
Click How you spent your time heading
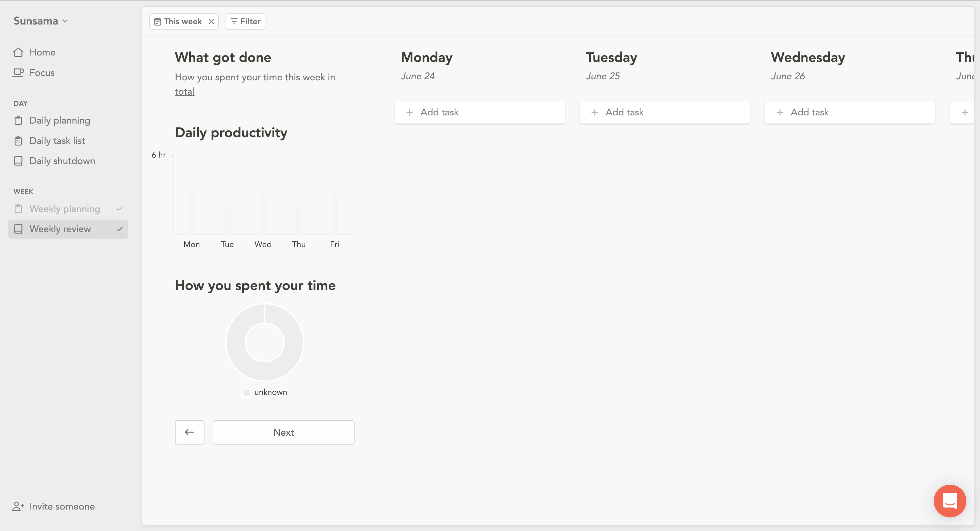click(x=255, y=286)
